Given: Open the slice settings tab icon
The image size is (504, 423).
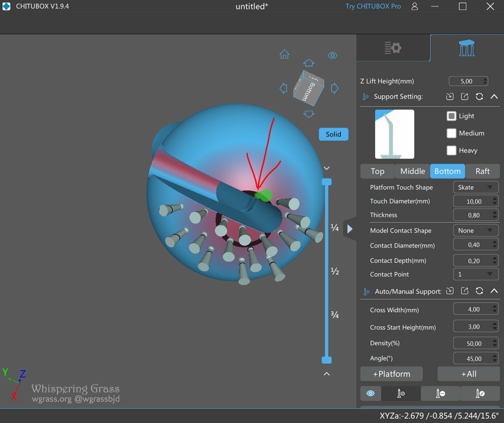Looking at the screenshot, I should pyautogui.click(x=393, y=48).
